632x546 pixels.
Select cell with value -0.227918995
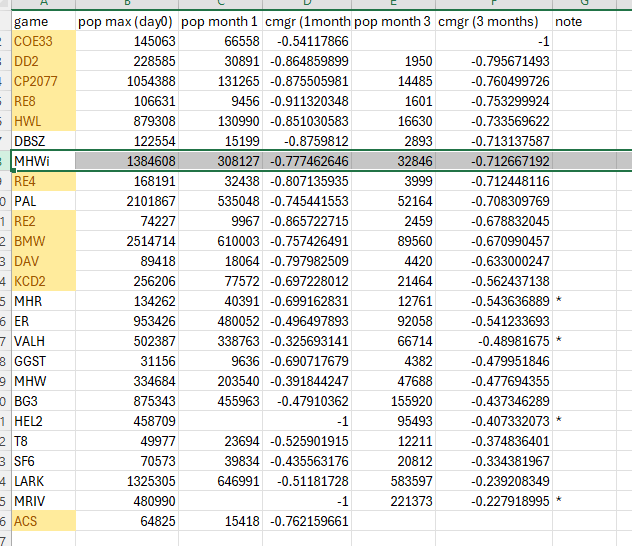tap(494, 501)
